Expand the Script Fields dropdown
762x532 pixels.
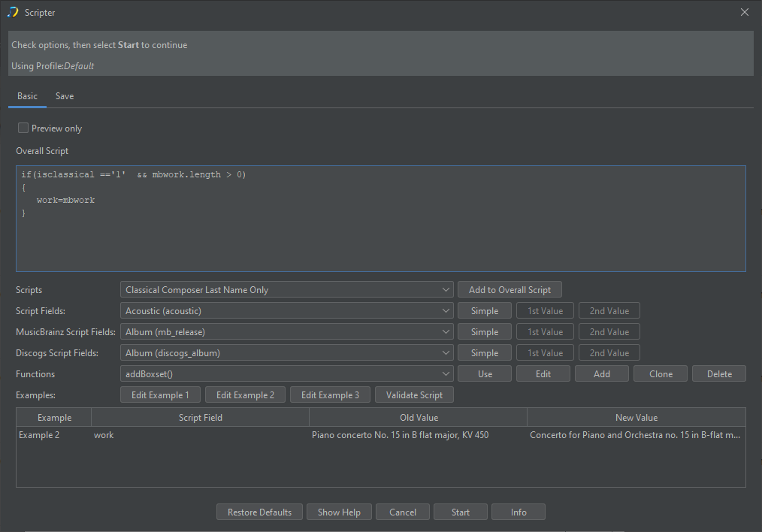(286, 311)
